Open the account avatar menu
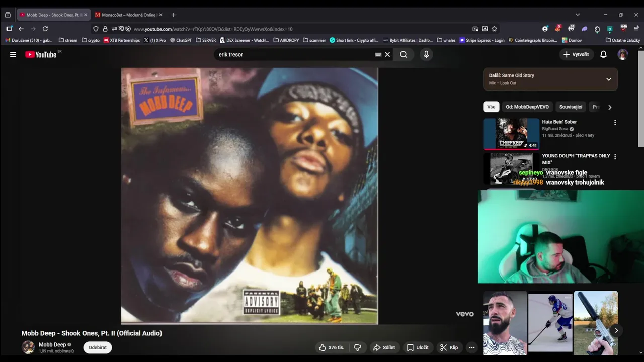Image resolution: width=644 pixels, height=362 pixels. pyautogui.click(x=623, y=54)
